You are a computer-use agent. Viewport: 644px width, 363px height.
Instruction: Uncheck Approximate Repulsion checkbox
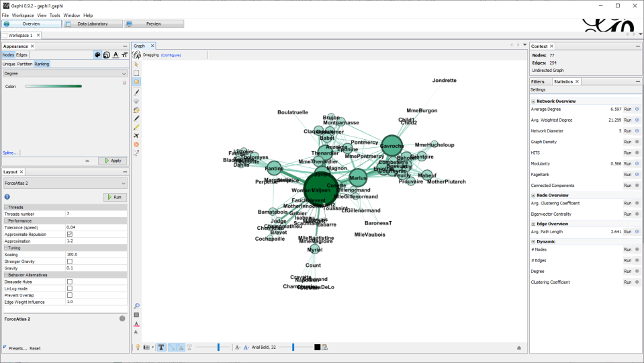coord(70,234)
